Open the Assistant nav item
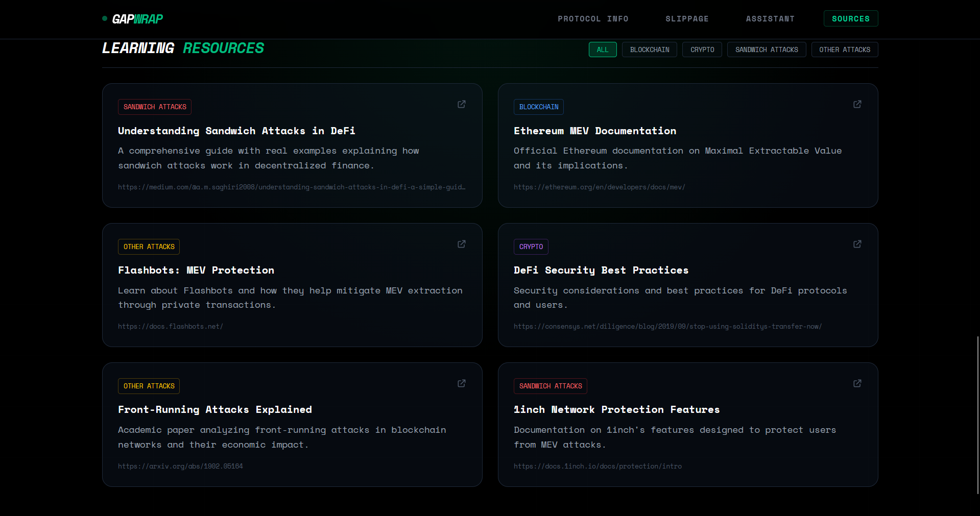The height and width of the screenshot is (516, 980). coord(770,19)
